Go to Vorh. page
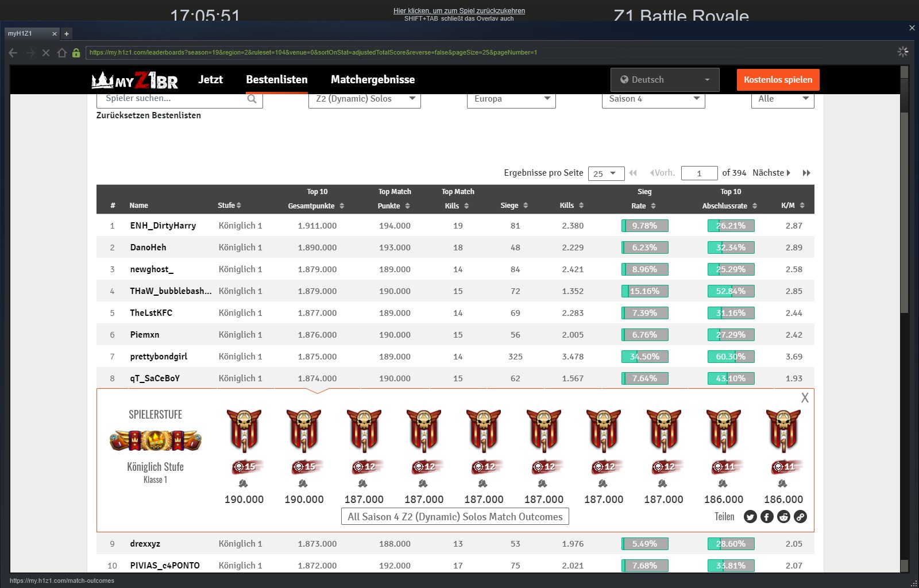Image resolution: width=919 pixels, height=588 pixels. click(x=662, y=173)
